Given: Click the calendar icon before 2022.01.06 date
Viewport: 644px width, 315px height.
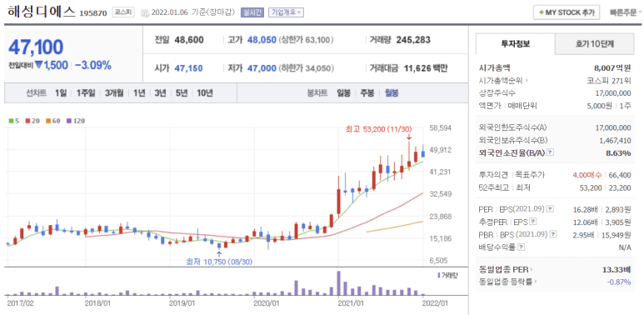Looking at the screenshot, I should (145, 12).
